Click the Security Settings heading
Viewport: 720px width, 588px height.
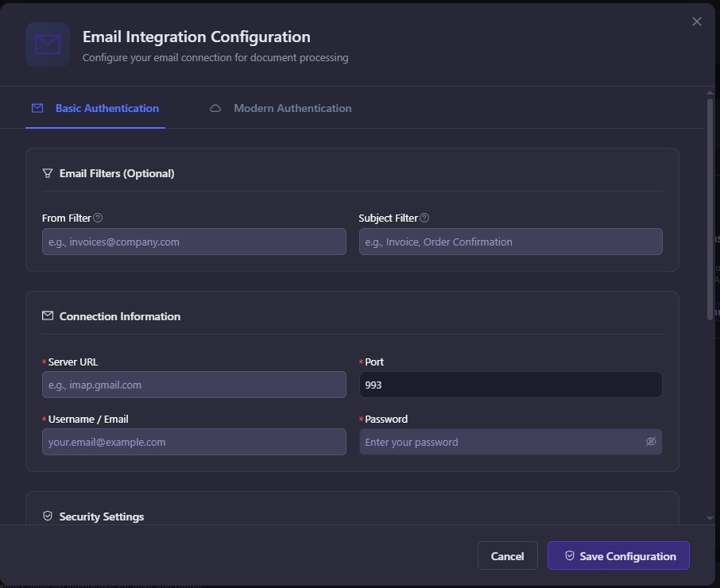click(x=102, y=516)
